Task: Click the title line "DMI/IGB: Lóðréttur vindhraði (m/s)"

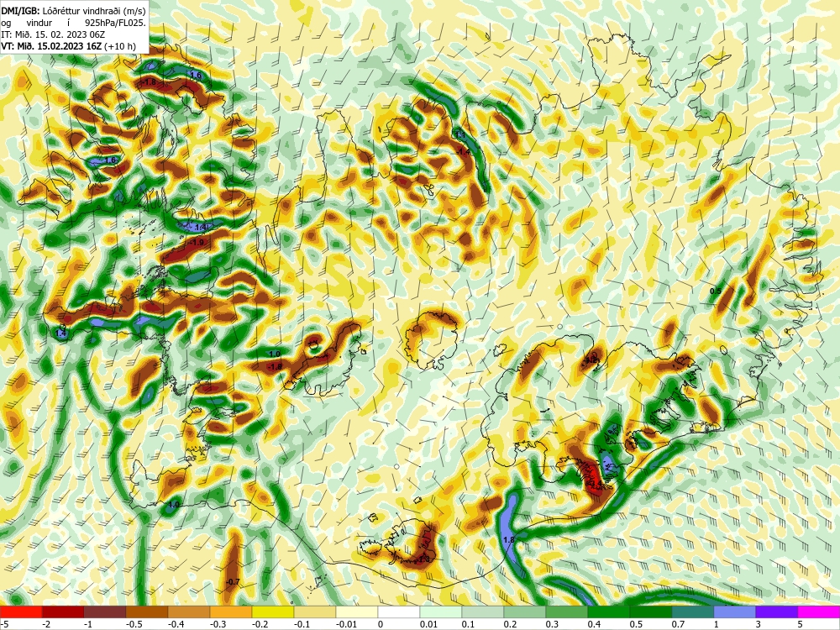Action: coord(73,11)
